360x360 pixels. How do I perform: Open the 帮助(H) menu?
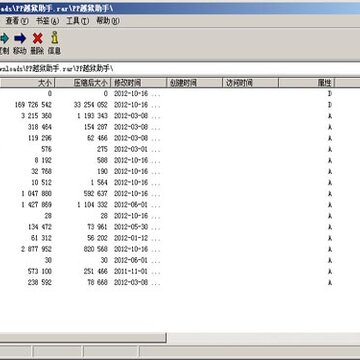pos(108,21)
